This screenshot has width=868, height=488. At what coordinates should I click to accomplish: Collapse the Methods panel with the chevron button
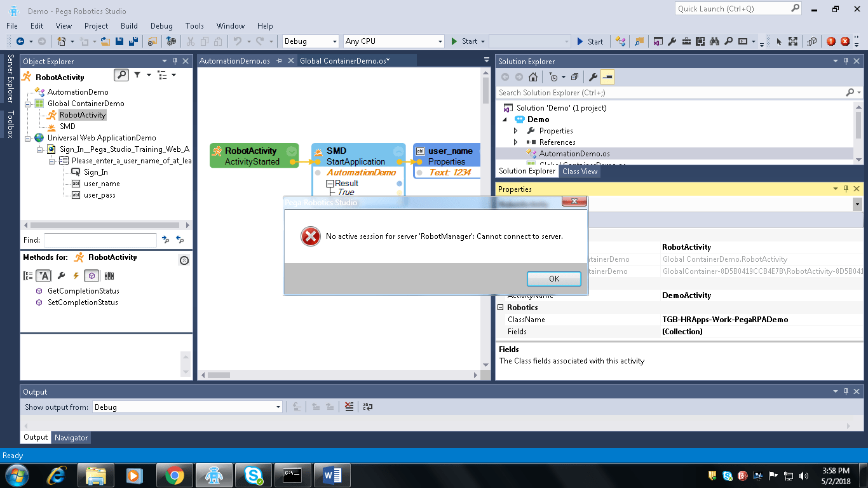[184, 261]
